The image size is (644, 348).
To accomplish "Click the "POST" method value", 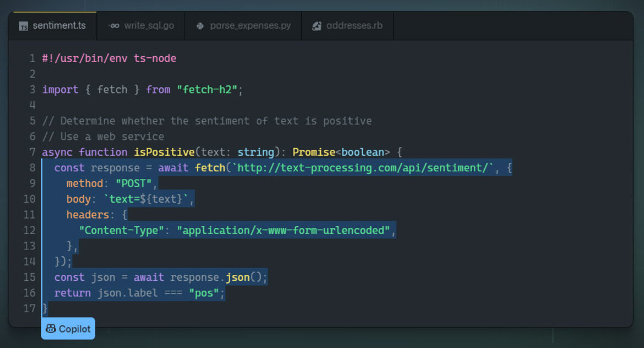I will point(133,183).
